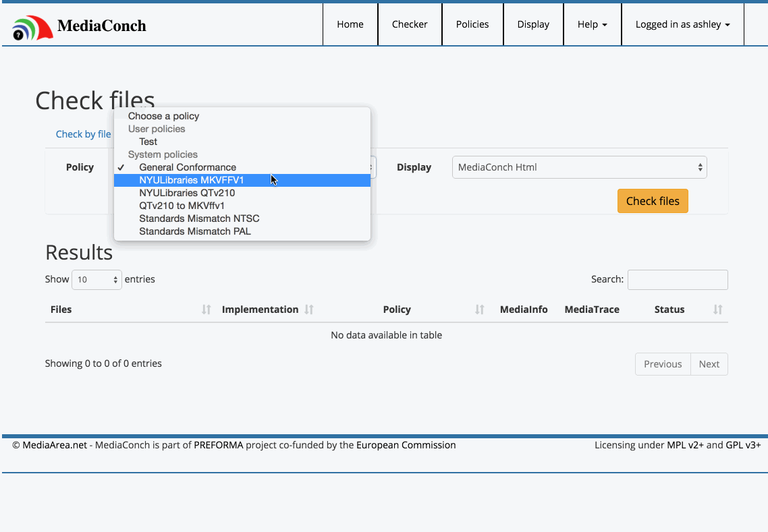
Task: Open the Display navigation item
Action: pyautogui.click(x=533, y=24)
